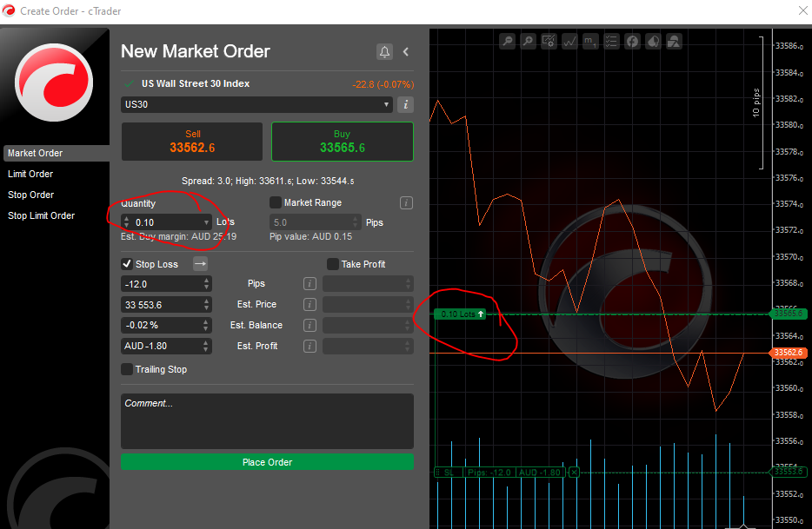Click the info icon in the Est. Price row

pos(309,304)
